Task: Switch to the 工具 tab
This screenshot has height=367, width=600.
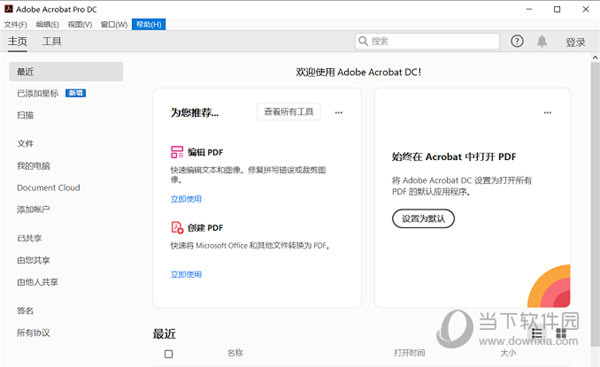Action: tap(52, 41)
